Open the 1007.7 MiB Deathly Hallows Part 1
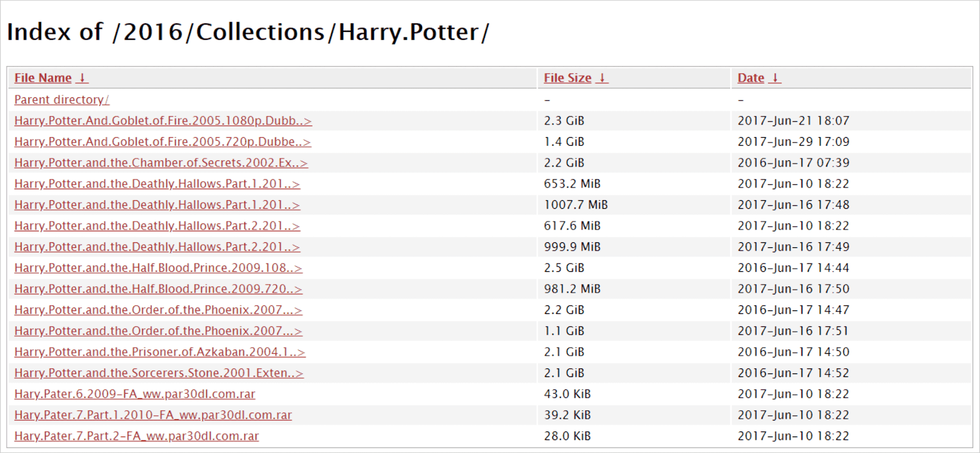Viewport: 980px width, 453px height. [x=157, y=205]
